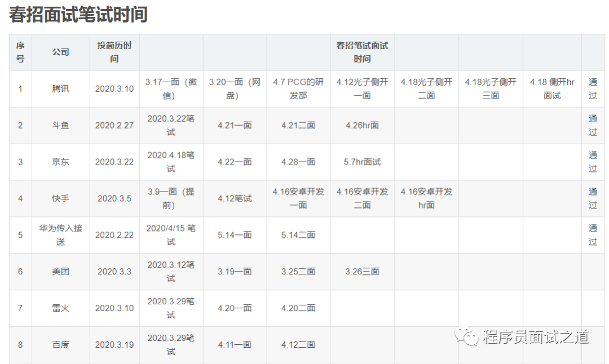
Task: Click the 投简历时间 column header
Action: (114, 52)
